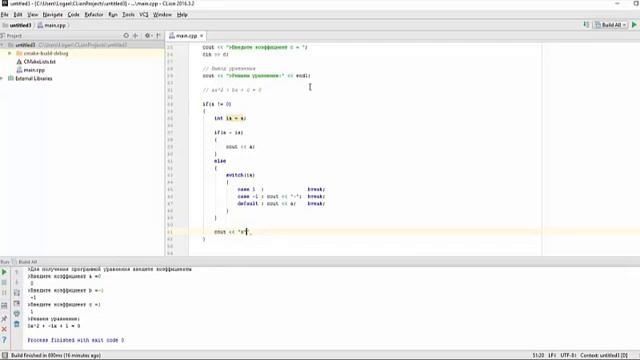
Task: Click the up arrow icon in Run console toolbar
Action: [x=17, y=272]
